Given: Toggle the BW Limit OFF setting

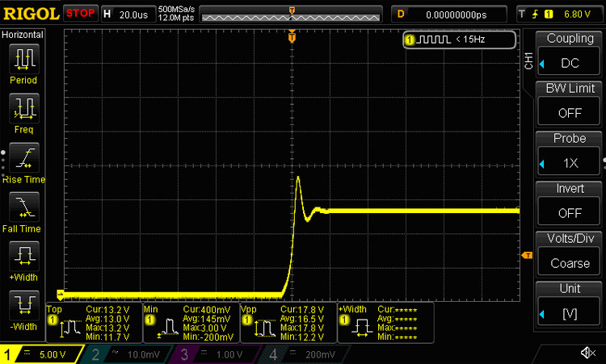Looking at the screenshot, I should click(x=569, y=112).
